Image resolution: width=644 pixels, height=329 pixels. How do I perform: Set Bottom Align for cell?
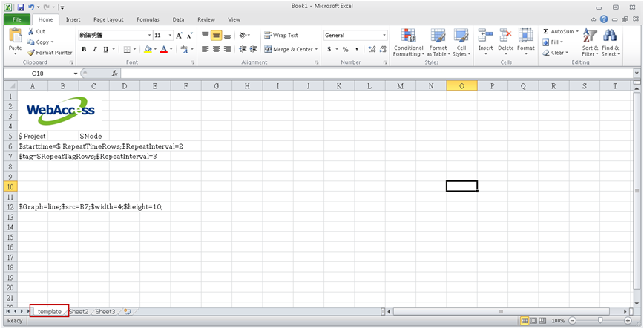pos(227,36)
